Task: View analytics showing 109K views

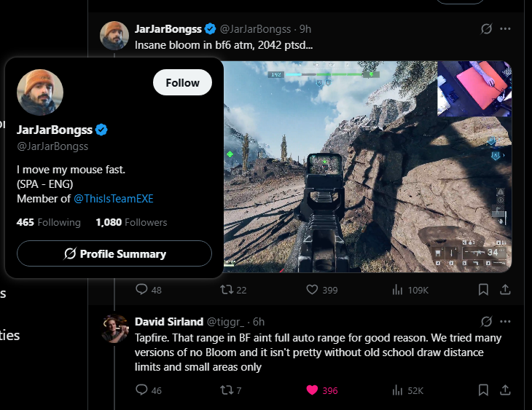Action: tap(398, 290)
